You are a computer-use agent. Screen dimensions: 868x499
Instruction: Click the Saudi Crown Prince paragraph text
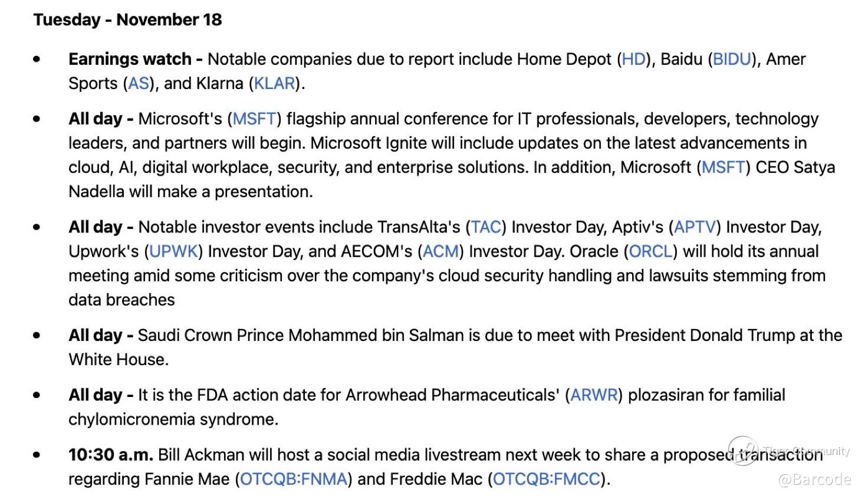click(x=455, y=347)
